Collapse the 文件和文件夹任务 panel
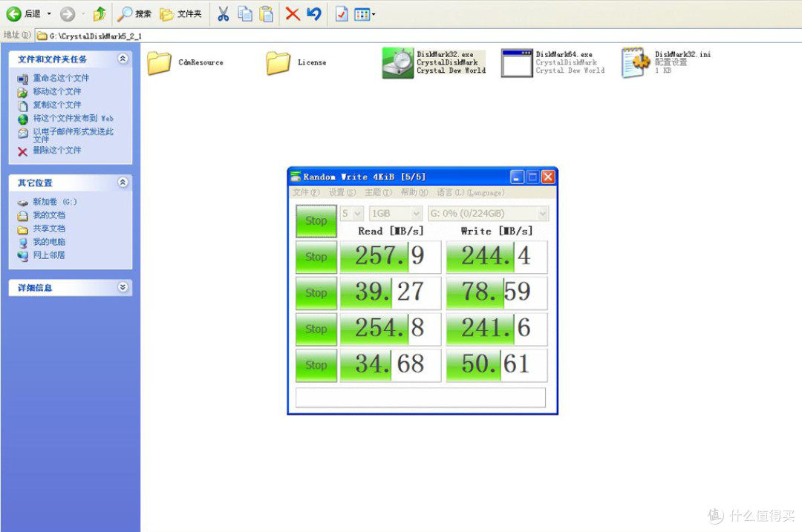 tap(123, 59)
